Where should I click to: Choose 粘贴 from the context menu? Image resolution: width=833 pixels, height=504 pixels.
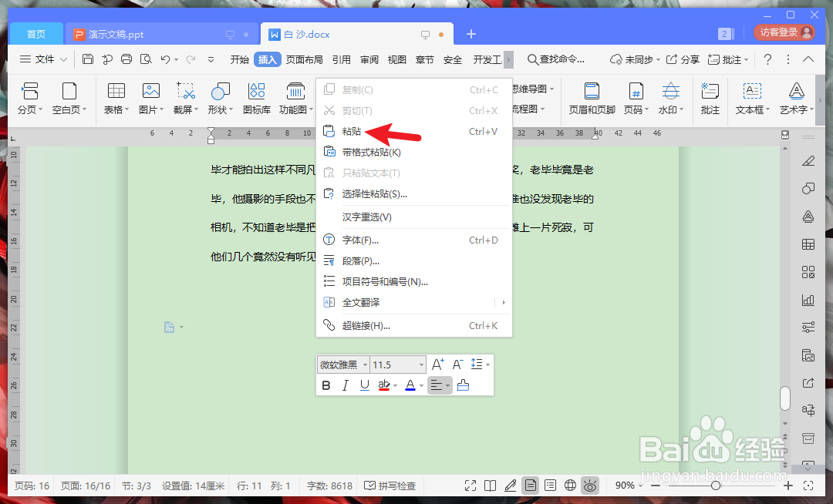[x=414, y=131]
